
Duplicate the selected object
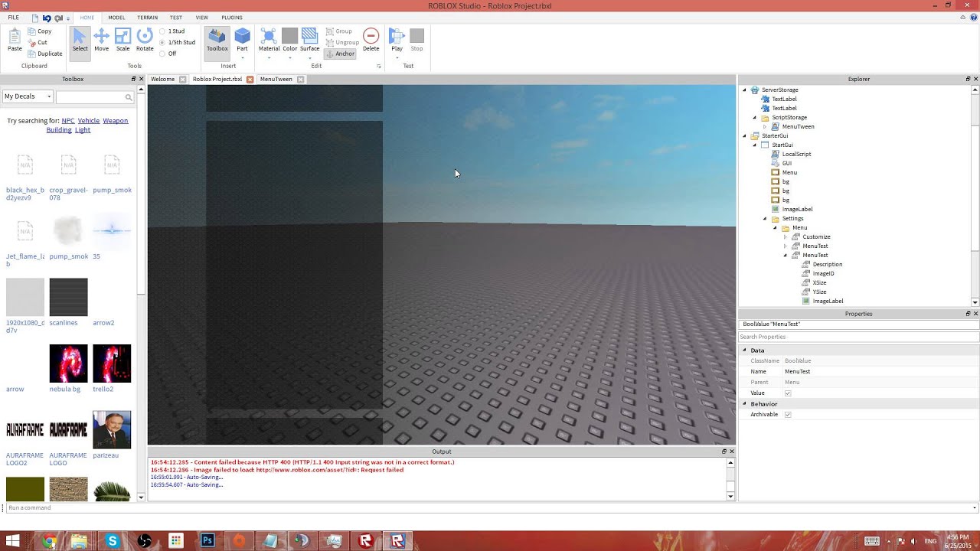click(45, 54)
